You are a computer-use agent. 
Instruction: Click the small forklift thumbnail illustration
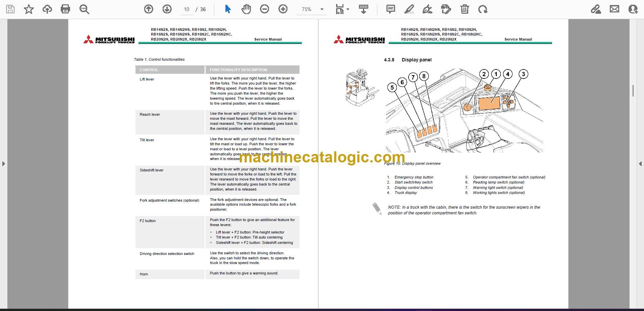(362, 88)
